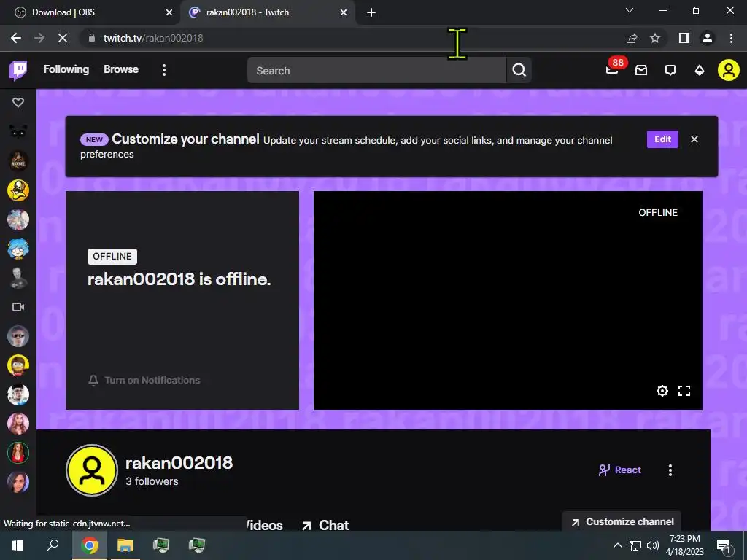Click the React button
The image size is (747, 560).
620,470
